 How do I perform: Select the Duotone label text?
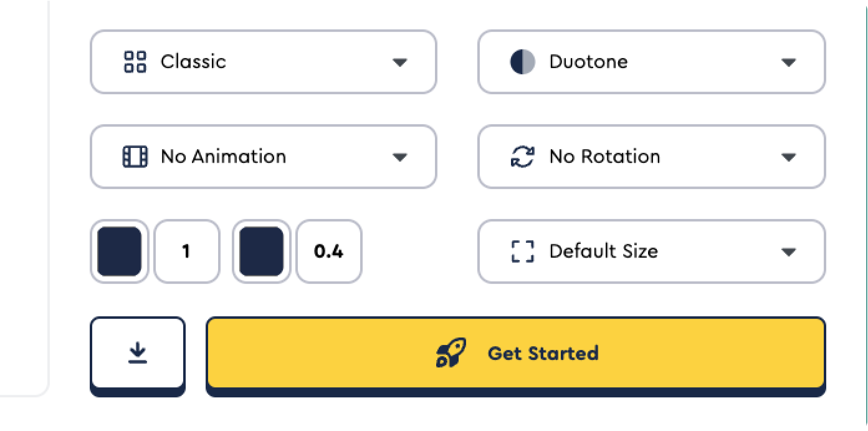(588, 62)
